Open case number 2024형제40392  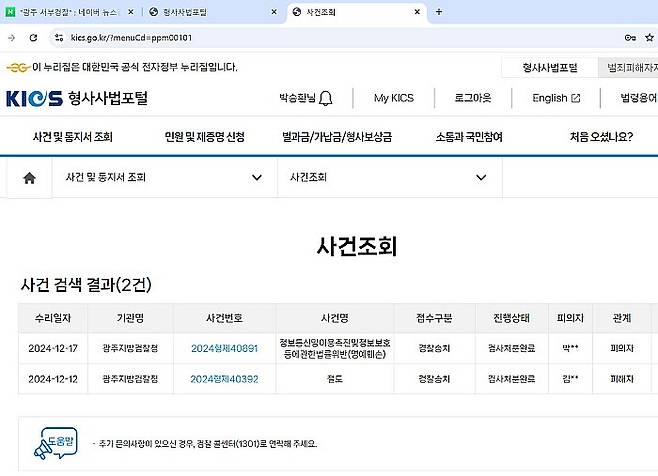[x=225, y=379]
